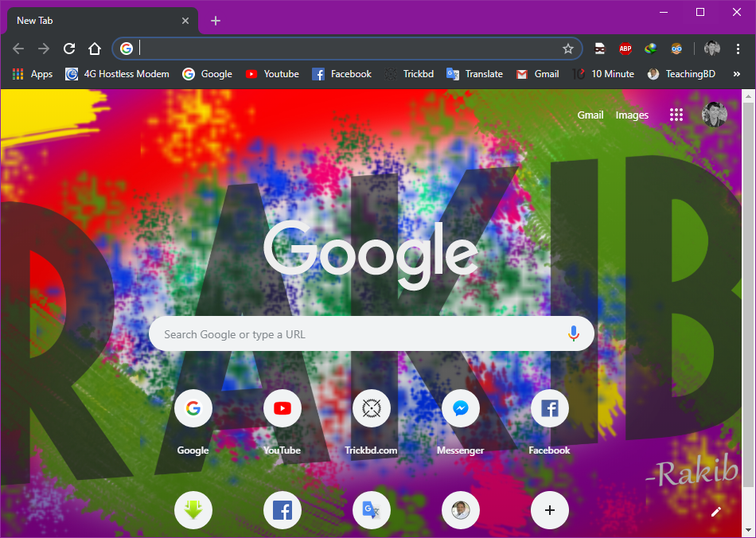The image size is (756, 538).
Task: Open the Gmail bookmark in bookmarks bar
Action: (x=538, y=74)
